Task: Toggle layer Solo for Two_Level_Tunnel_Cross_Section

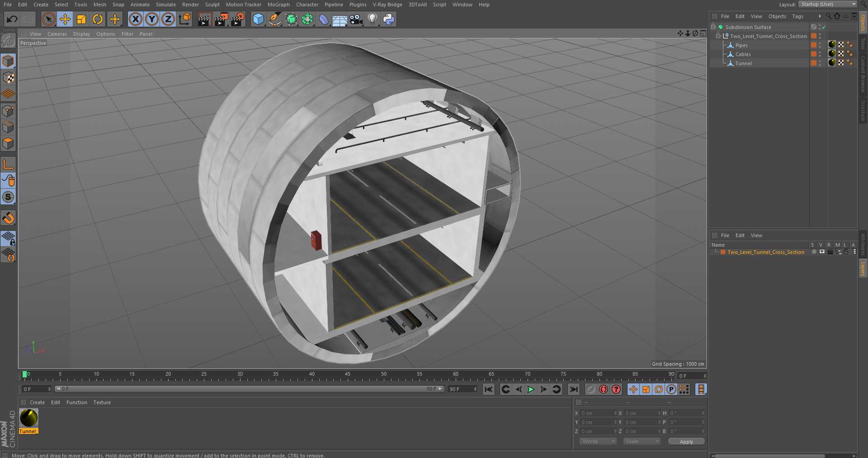Action: point(814,252)
